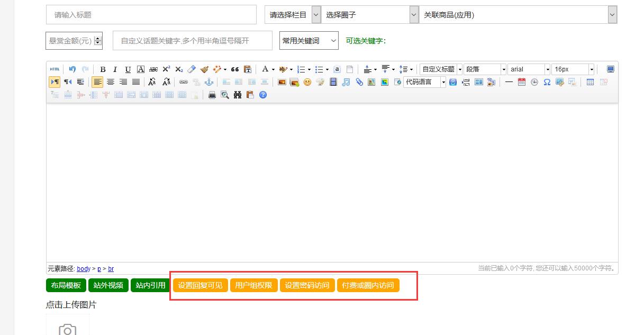This screenshot has width=644, height=335.
Task: Expand the 常用关键词 dropdown
Action: coord(309,41)
